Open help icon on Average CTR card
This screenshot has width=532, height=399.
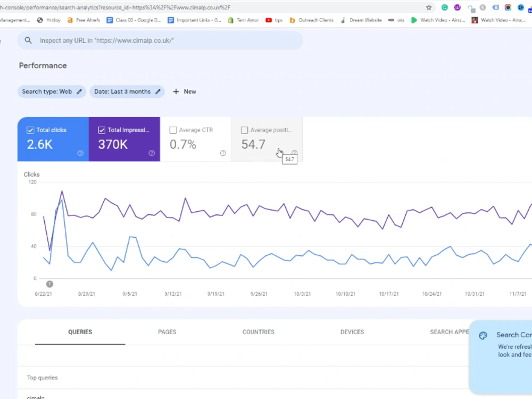223,153
